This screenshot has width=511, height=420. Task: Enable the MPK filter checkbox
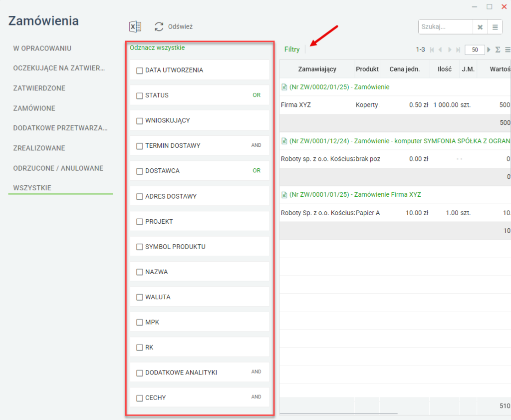click(x=140, y=322)
